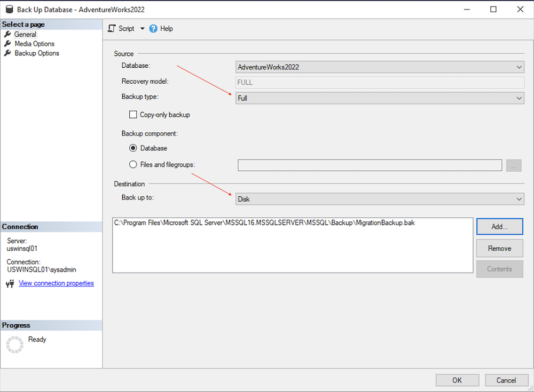Select the Database backup component radio button
The width and height of the screenshot is (534, 392).
tap(132, 148)
